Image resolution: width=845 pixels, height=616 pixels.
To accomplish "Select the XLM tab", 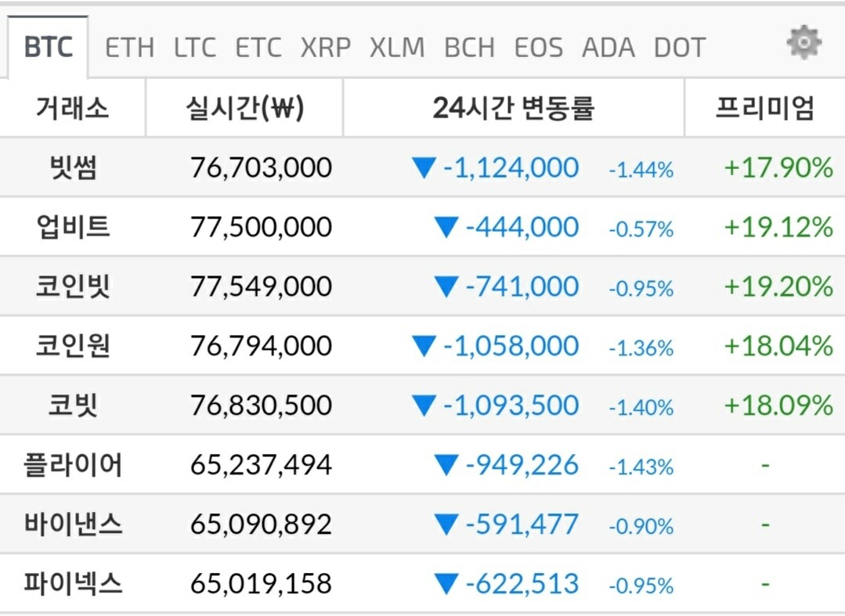I will [397, 48].
